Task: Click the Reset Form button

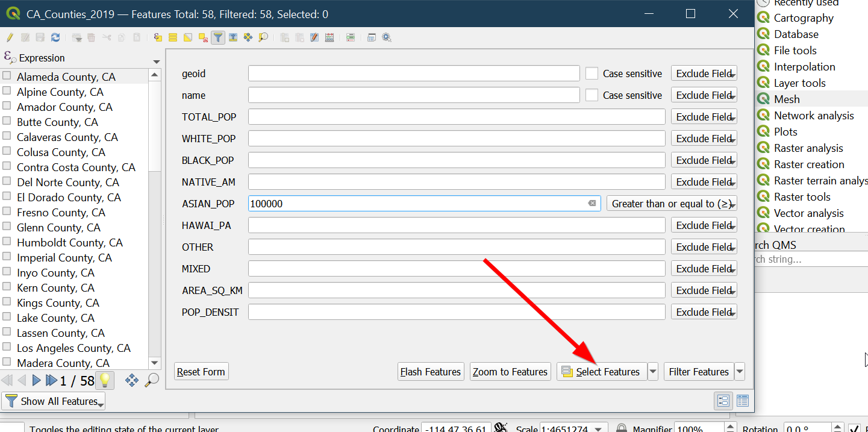Action: coord(201,372)
